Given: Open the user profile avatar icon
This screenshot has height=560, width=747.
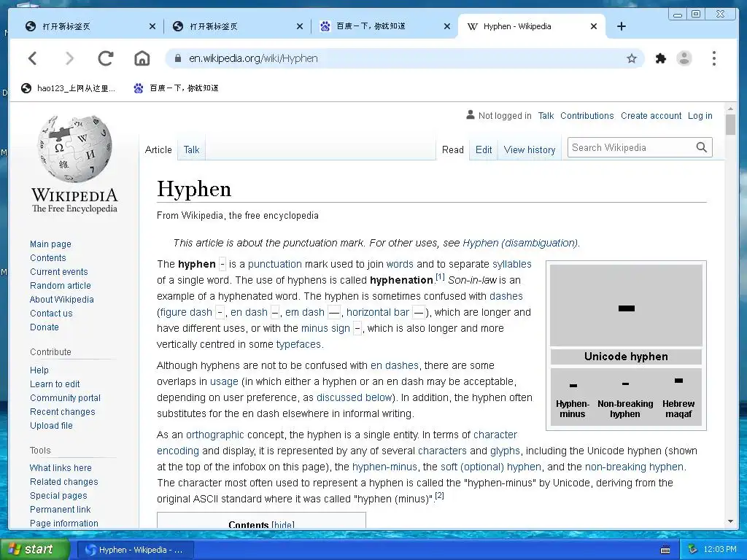Looking at the screenshot, I should 684,58.
